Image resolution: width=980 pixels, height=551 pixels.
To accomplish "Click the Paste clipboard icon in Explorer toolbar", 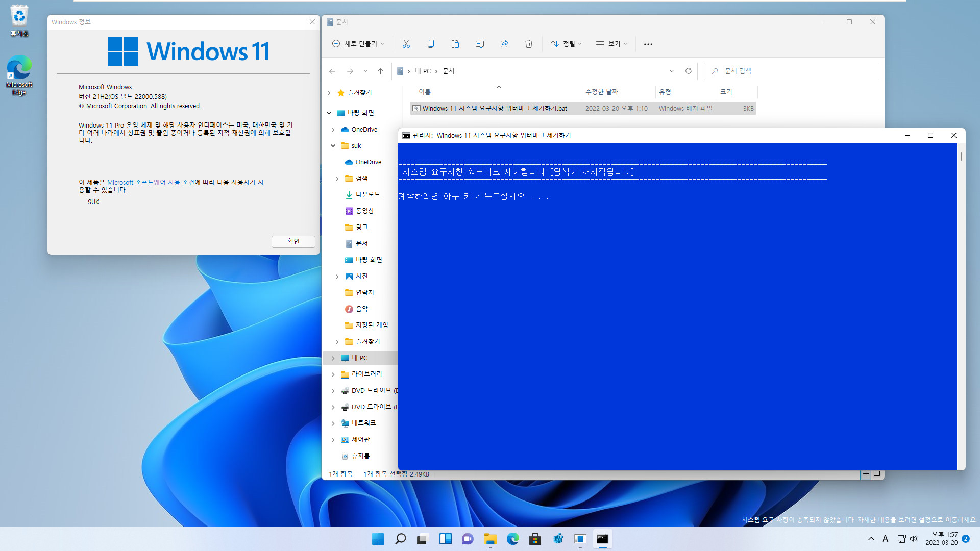I will pyautogui.click(x=455, y=44).
